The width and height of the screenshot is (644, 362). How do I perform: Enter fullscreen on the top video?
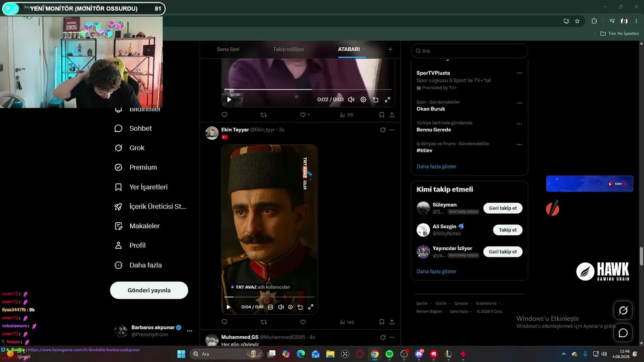point(387,100)
